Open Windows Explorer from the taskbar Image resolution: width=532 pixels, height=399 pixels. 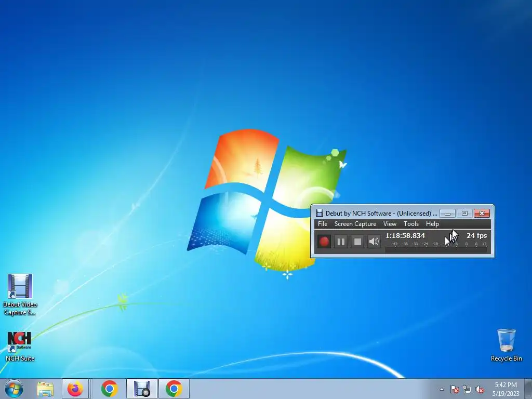tap(45, 389)
